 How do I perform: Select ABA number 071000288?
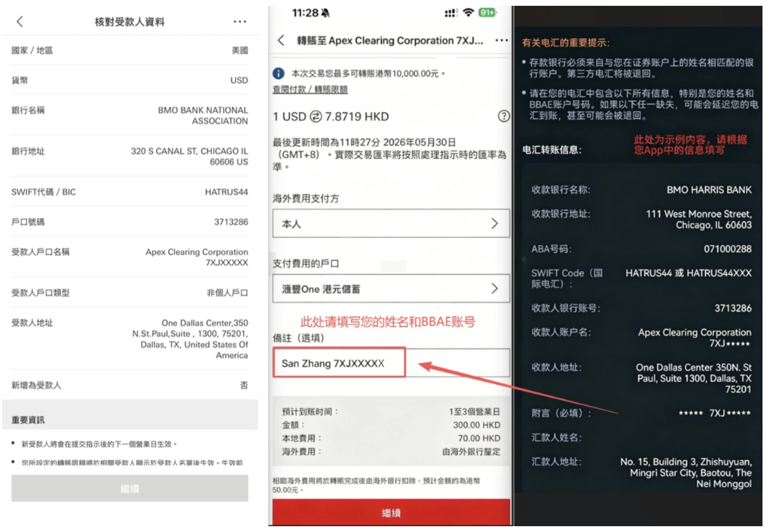(x=728, y=249)
